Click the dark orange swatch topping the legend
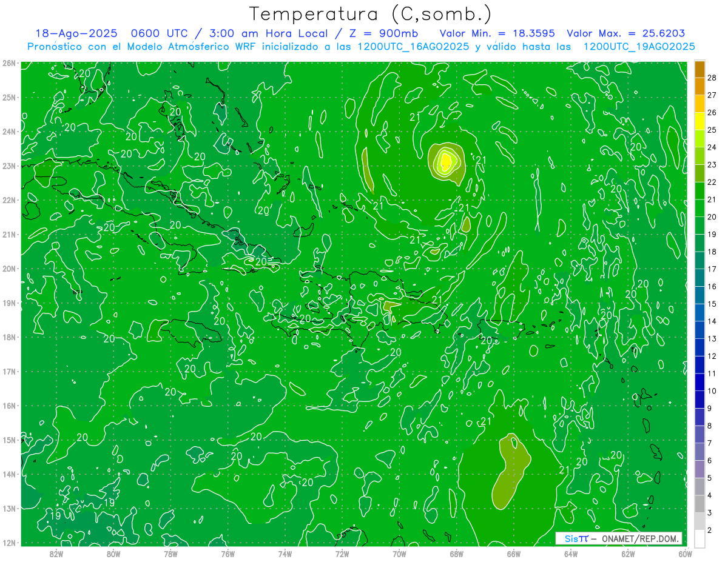 (x=699, y=69)
